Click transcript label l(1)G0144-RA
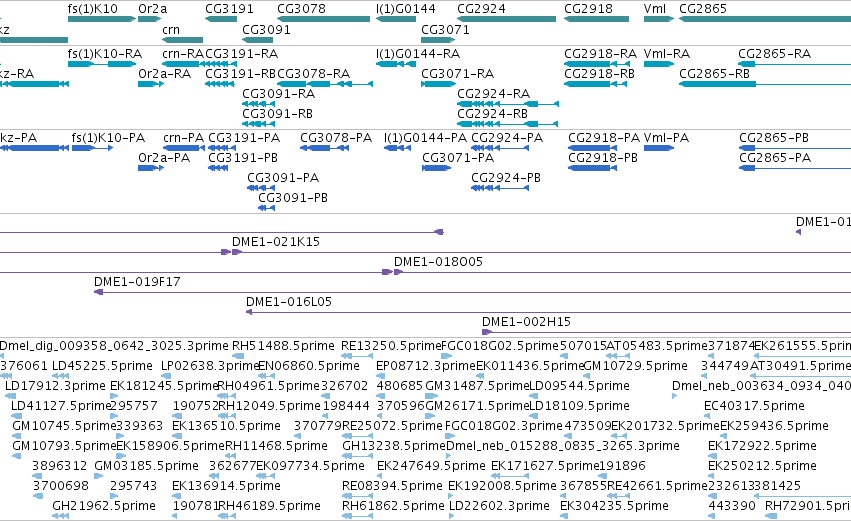 pyautogui.click(x=418, y=54)
